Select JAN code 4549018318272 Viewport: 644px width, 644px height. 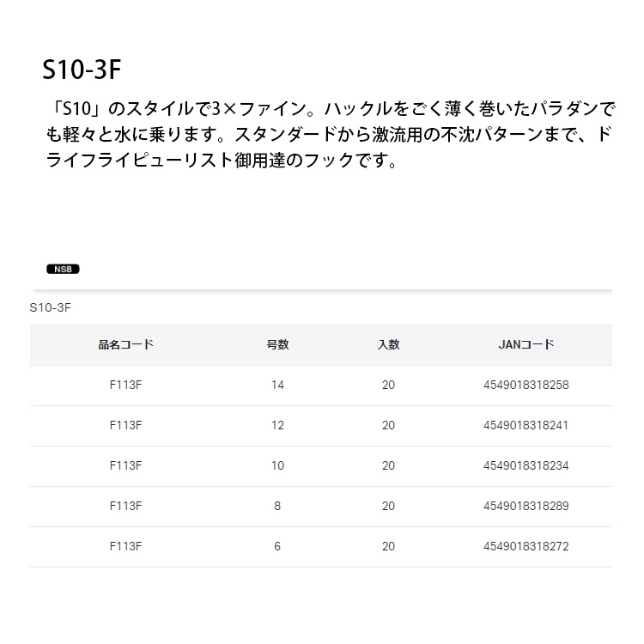[x=526, y=547]
